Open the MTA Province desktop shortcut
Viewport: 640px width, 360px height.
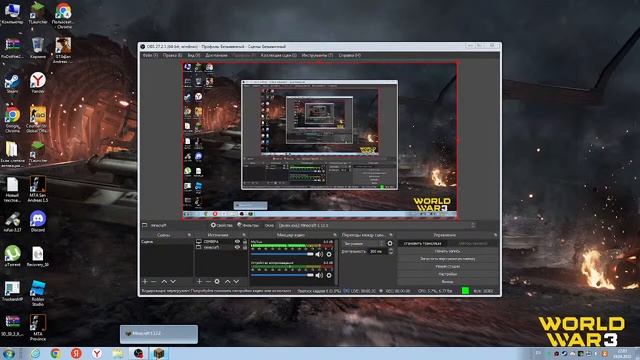click(38, 327)
